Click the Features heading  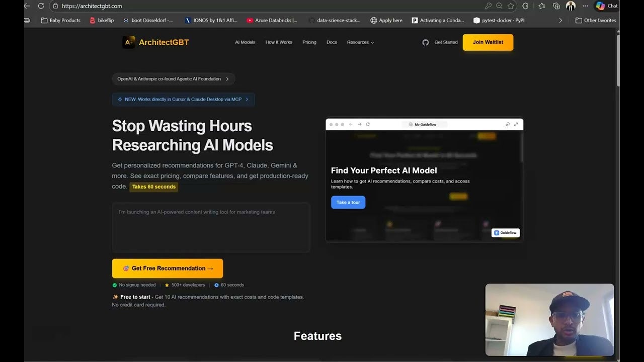[317, 336]
